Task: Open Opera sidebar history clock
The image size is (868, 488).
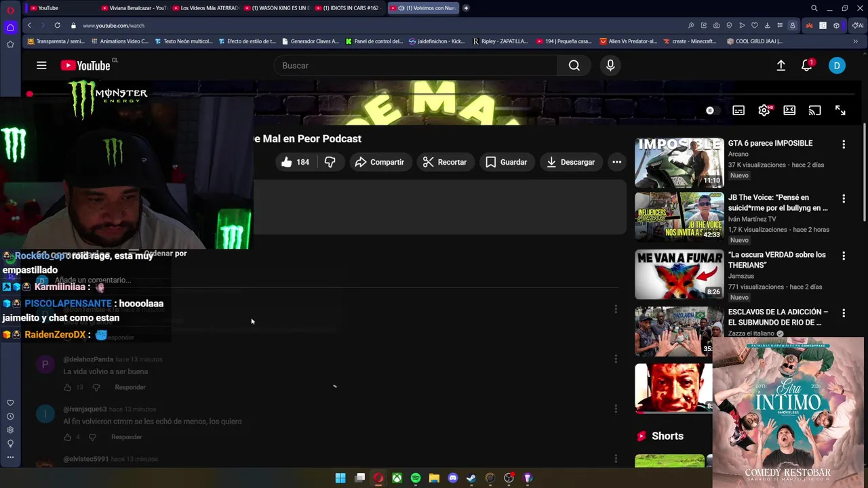Action: coord(10,416)
